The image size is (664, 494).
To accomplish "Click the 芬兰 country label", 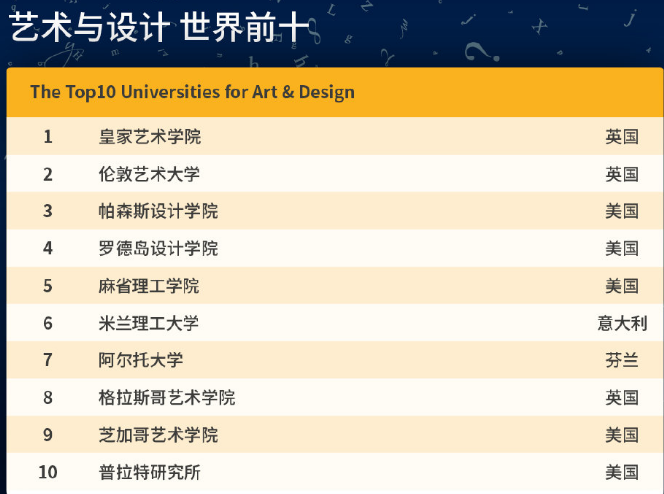I will point(622,360).
